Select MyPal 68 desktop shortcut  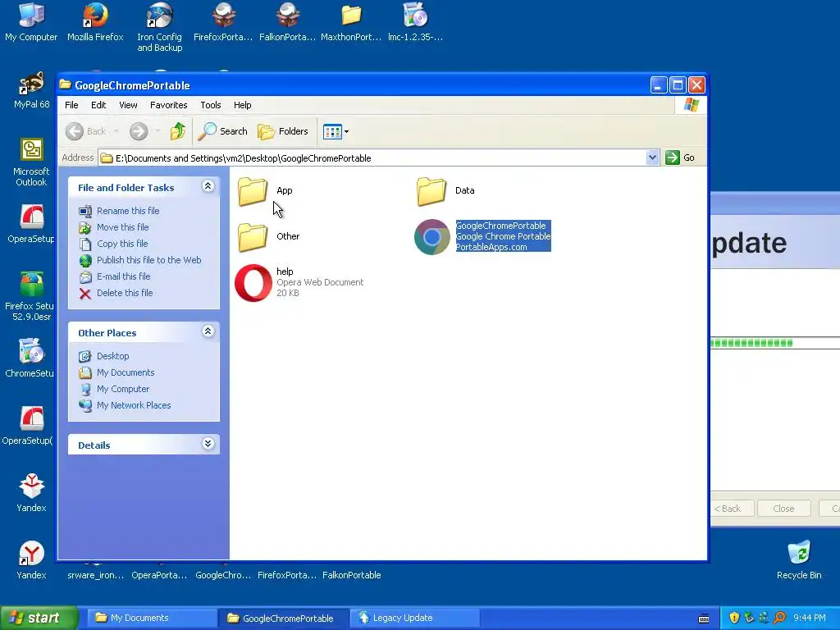(x=32, y=90)
